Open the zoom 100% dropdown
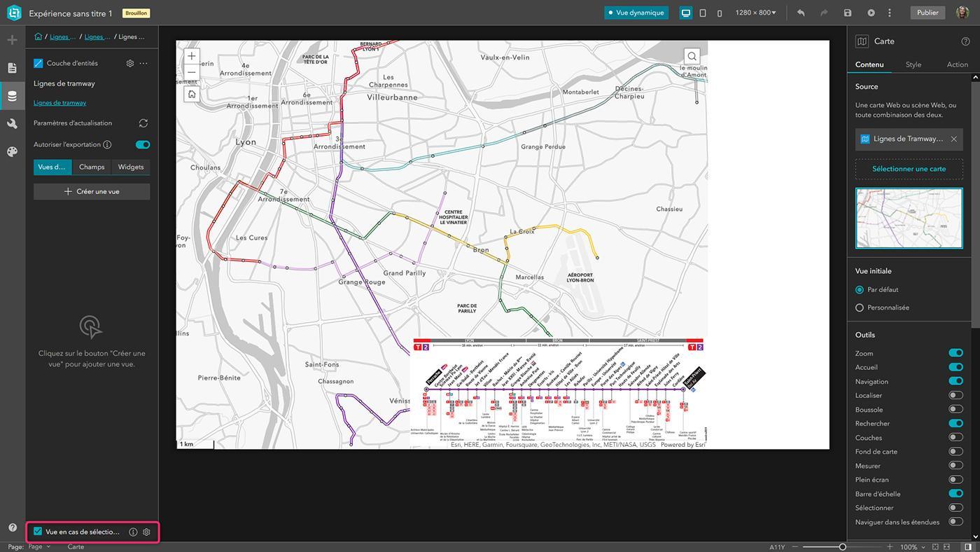This screenshot has width=980, height=552. tap(912, 546)
